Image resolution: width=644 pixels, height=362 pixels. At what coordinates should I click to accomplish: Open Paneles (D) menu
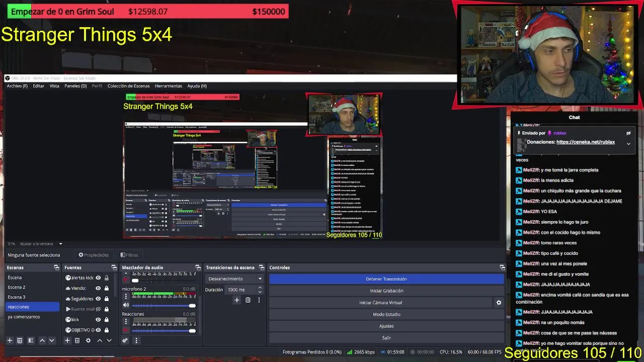(x=75, y=86)
